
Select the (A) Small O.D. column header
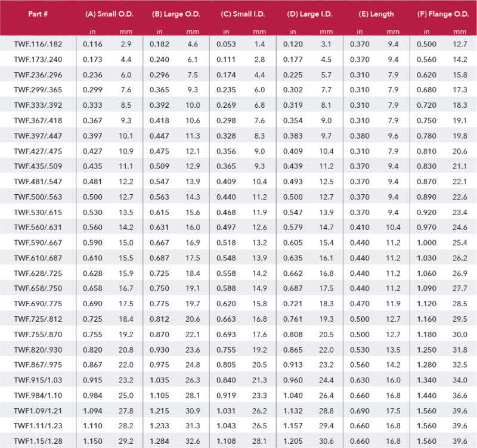point(109,13)
